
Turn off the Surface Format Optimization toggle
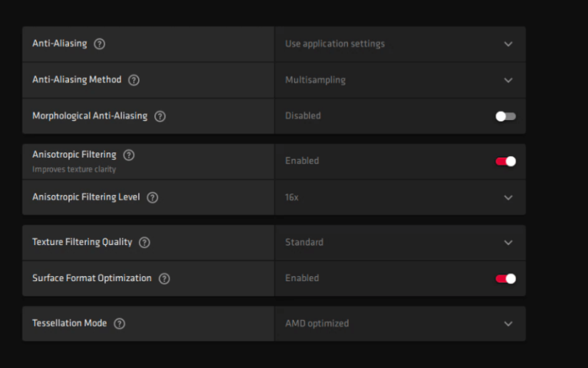[506, 279]
